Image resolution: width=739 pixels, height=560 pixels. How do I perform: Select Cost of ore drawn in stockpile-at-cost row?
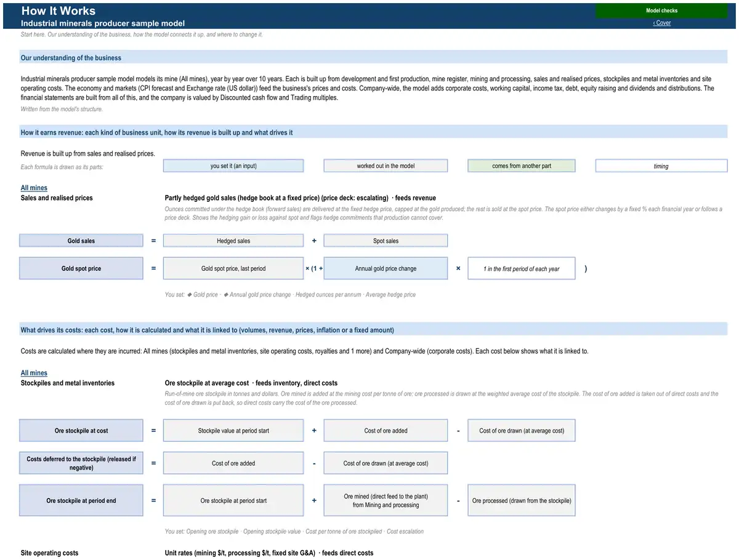click(x=522, y=431)
